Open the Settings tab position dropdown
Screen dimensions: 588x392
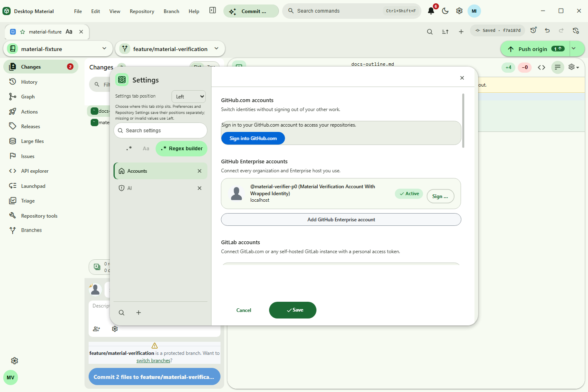click(x=189, y=96)
